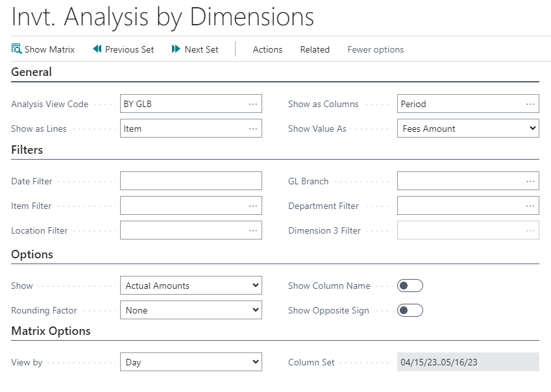This screenshot has width=551, height=392.
Task: Click into the Date Filter field
Action: point(191,181)
